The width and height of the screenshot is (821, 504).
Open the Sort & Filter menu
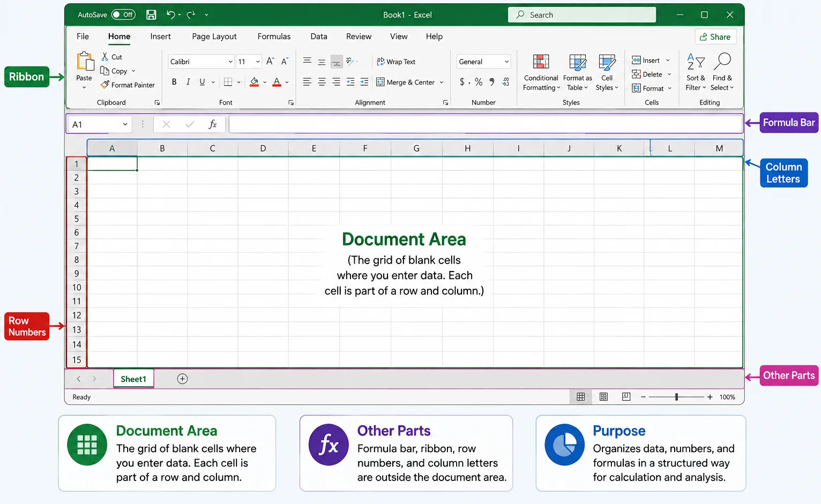696,72
